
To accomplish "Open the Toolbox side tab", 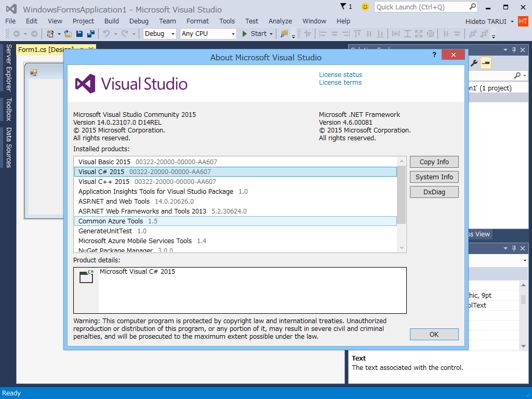I will click(8, 109).
